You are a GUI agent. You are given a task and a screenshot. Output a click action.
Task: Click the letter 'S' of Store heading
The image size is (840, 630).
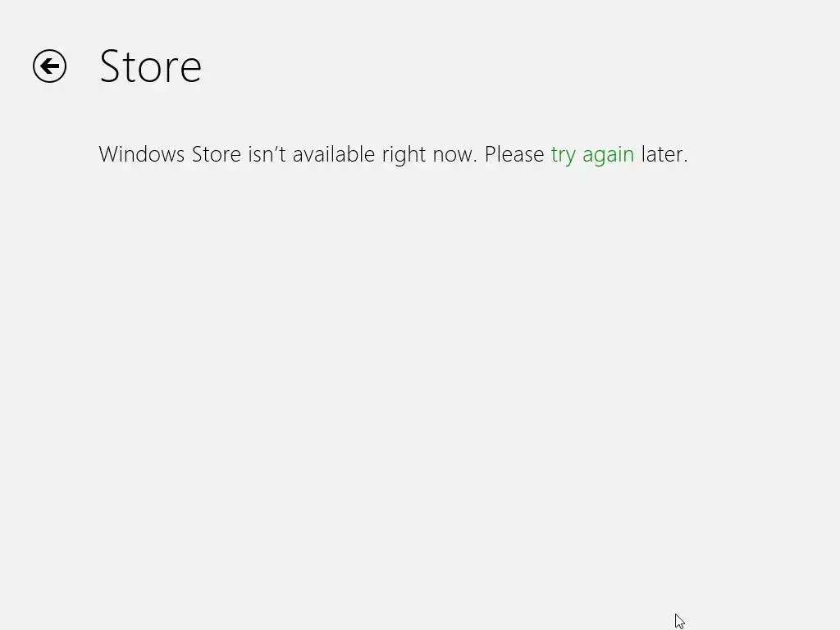click(x=110, y=66)
